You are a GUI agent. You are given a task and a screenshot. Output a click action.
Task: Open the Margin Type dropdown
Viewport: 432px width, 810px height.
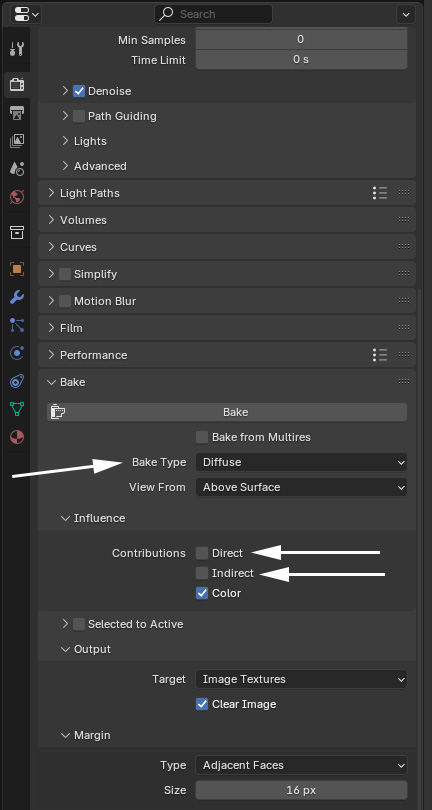click(301, 765)
